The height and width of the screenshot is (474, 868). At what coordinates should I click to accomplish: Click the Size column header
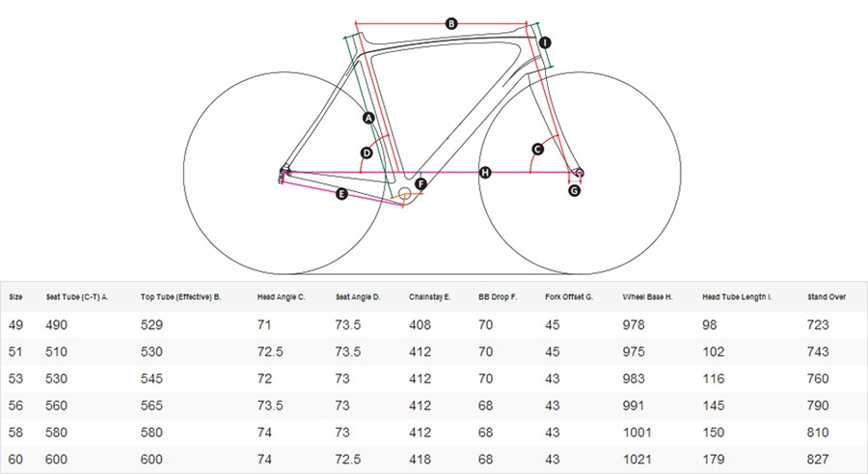tap(15, 297)
